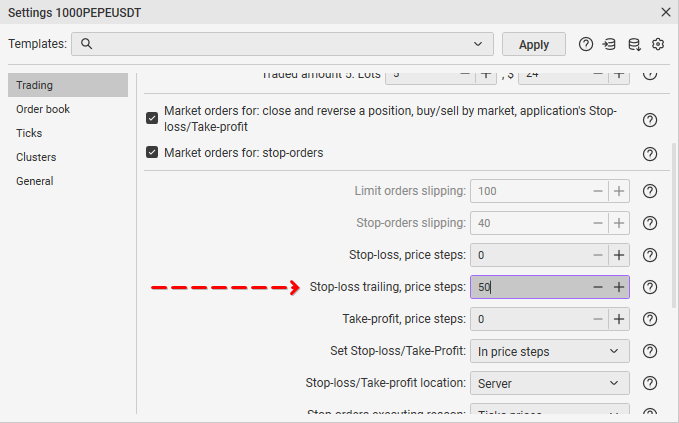Image resolution: width=679 pixels, height=423 pixels.
Task: Open help for Stop-loss trailing, price steps
Action: pos(650,287)
